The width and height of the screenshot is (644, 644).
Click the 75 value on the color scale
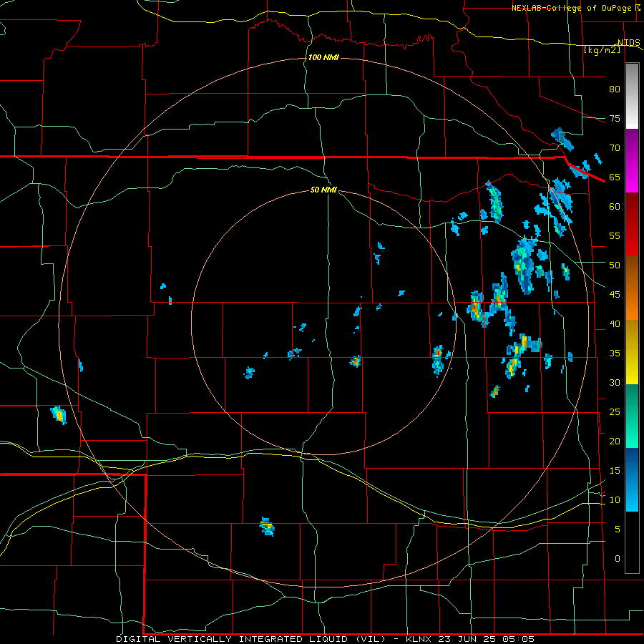pos(615,118)
